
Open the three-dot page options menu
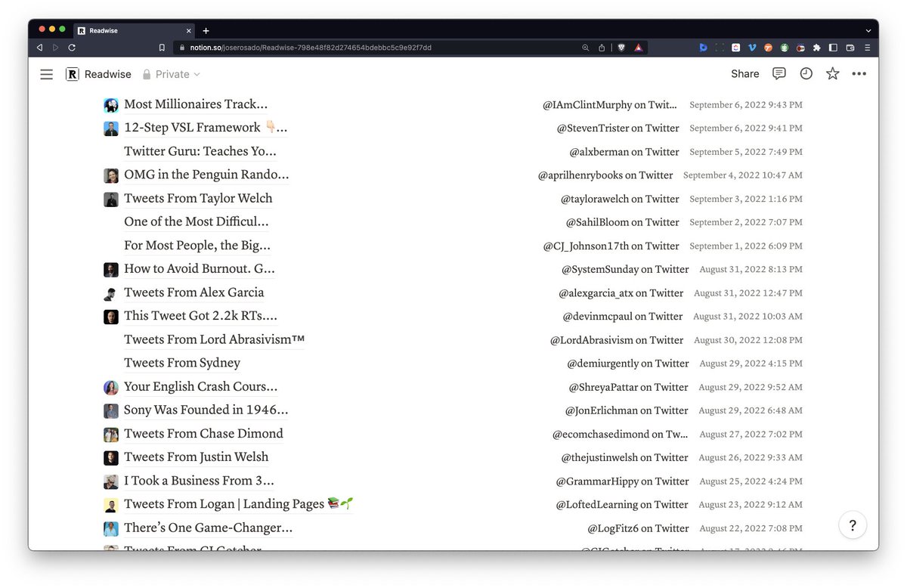coord(859,74)
